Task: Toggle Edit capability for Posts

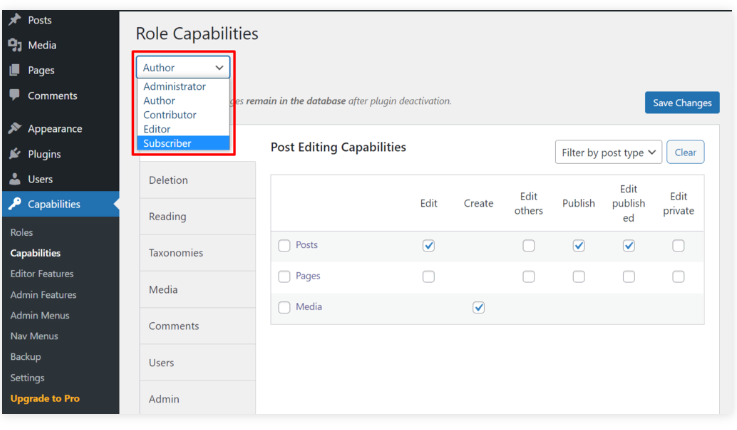Action: 428,246
